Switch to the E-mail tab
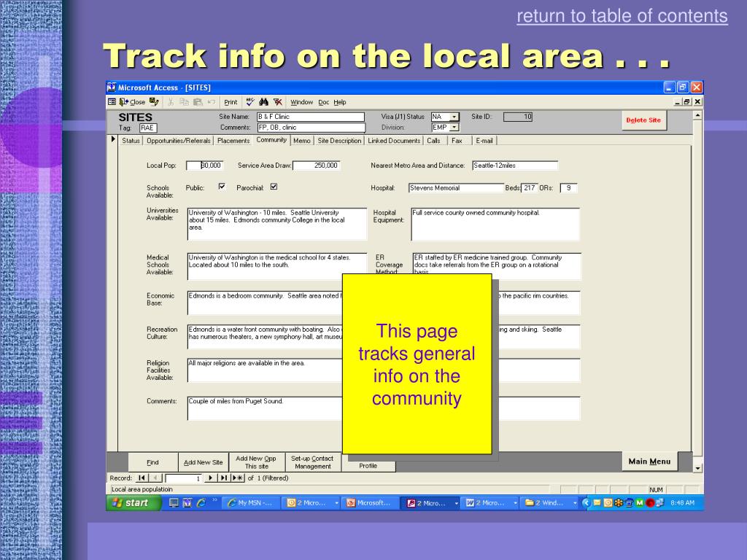 pos(484,141)
